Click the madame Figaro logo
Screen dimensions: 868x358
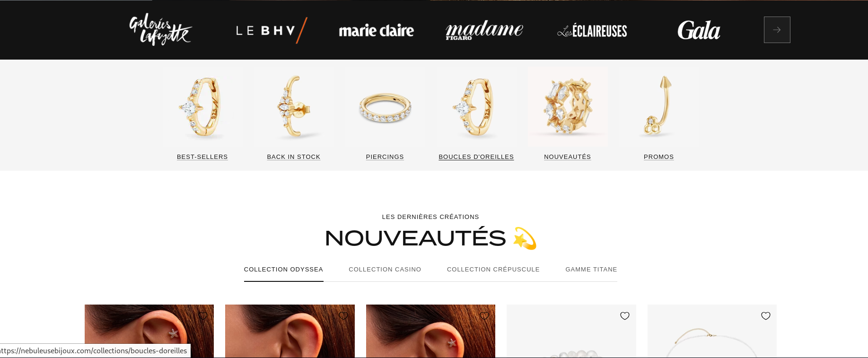pos(484,30)
